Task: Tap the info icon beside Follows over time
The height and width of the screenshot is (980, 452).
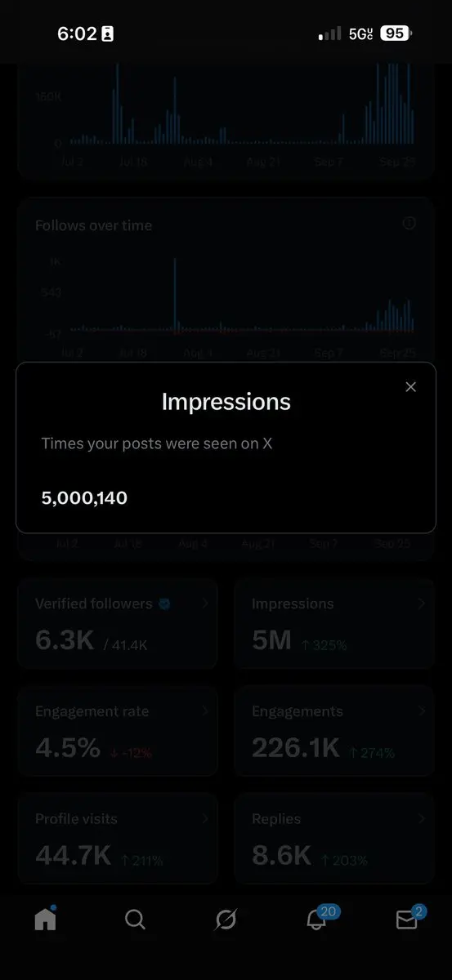Action: 409,223
